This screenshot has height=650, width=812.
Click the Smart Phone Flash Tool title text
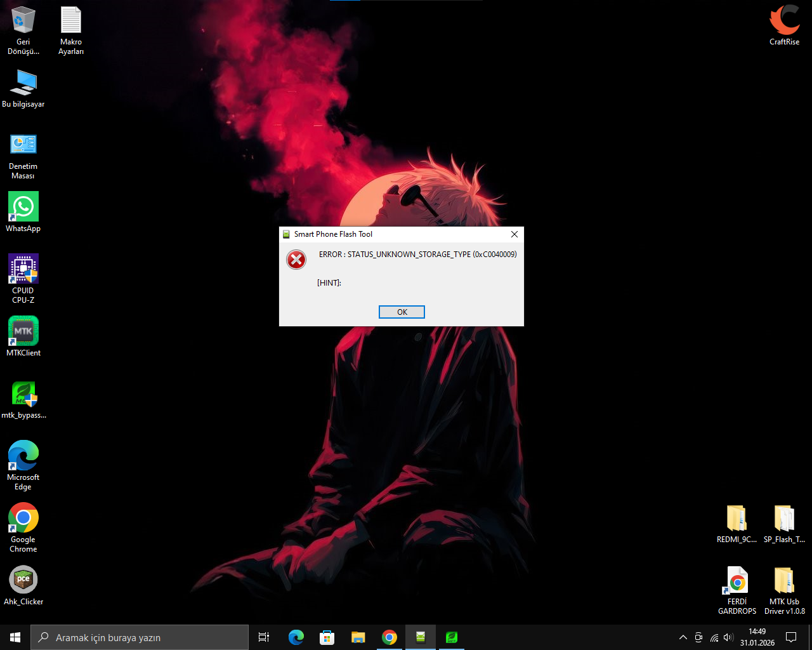pyautogui.click(x=333, y=234)
